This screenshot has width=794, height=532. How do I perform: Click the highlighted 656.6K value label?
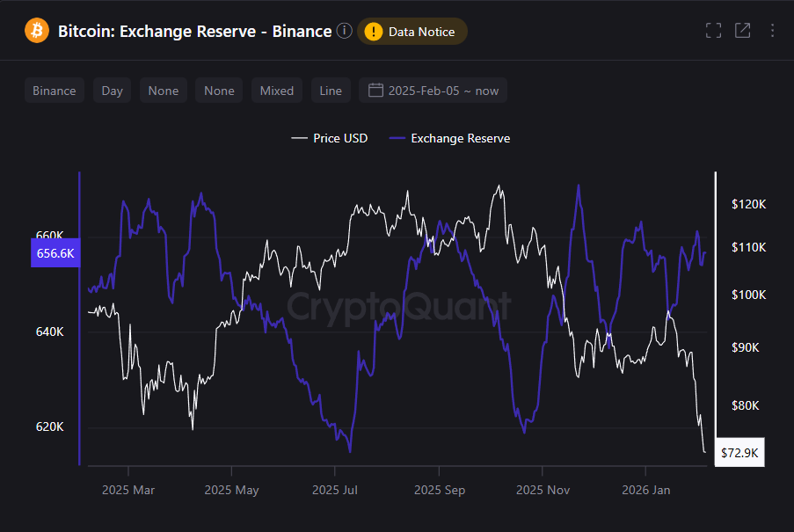[55, 252]
